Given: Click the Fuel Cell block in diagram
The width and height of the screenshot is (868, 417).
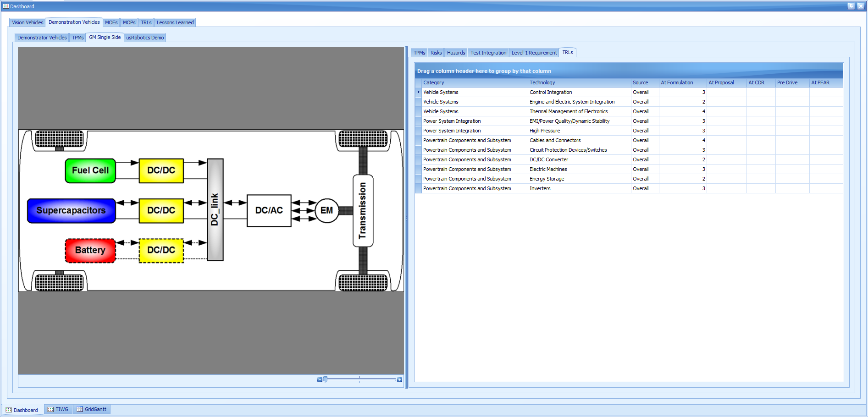Looking at the screenshot, I should coord(90,170).
